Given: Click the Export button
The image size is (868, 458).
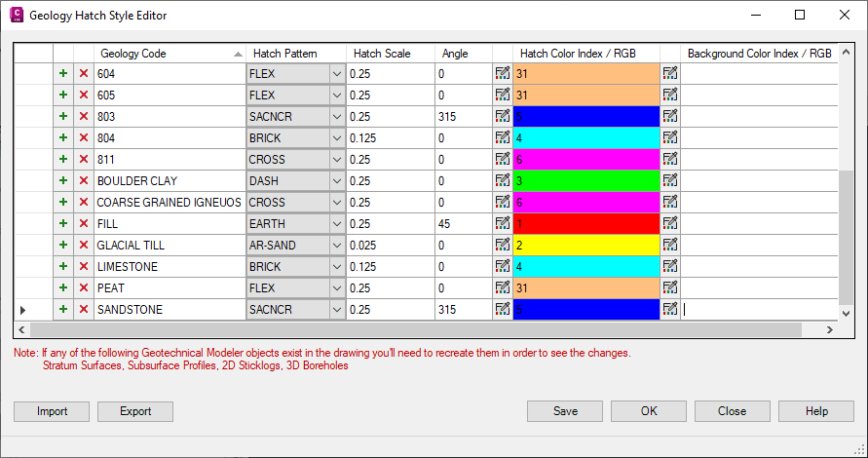Looking at the screenshot, I should pyautogui.click(x=135, y=411).
